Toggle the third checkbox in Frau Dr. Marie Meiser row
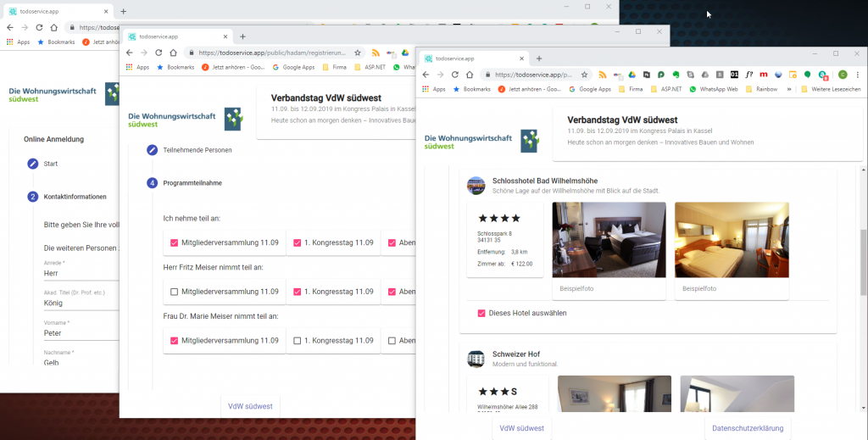The width and height of the screenshot is (868, 440). 392,341
